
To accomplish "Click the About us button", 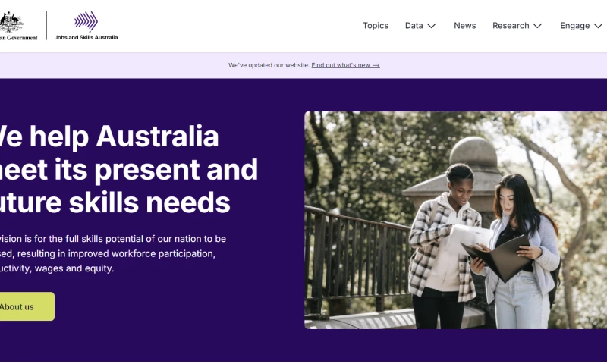I will (x=27, y=306).
